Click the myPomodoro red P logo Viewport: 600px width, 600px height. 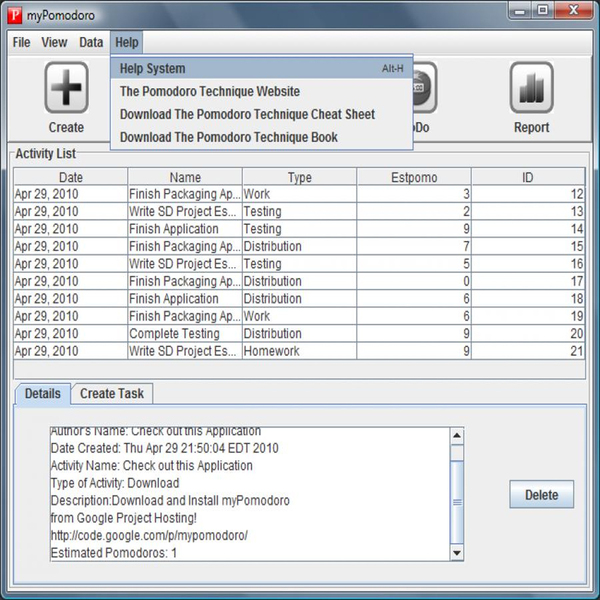tap(15, 15)
